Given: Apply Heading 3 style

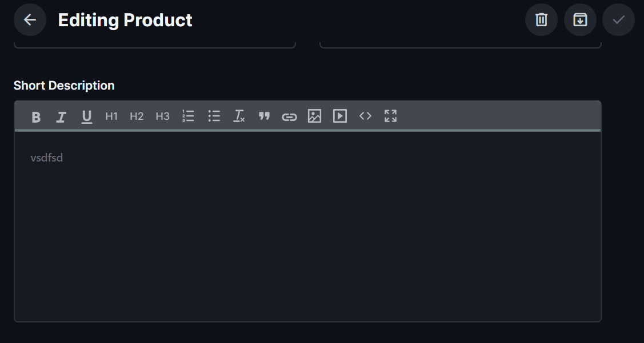Looking at the screenshot, I should coord(162,116).
